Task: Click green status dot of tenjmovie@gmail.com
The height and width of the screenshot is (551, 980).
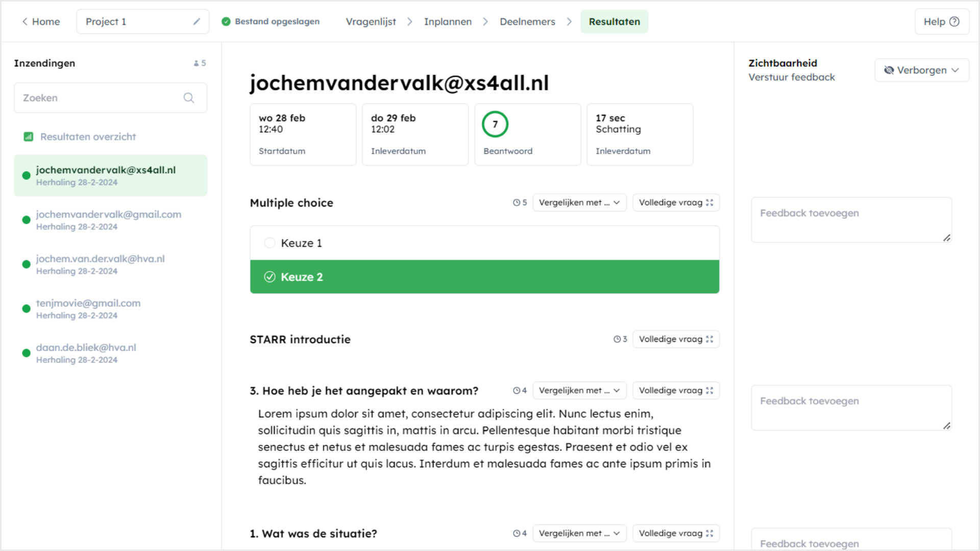Action: click(x=27, y=309)
